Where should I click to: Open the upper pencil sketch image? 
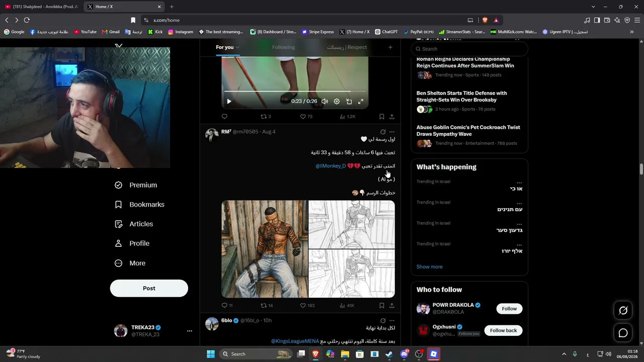[x=352, y=224]
